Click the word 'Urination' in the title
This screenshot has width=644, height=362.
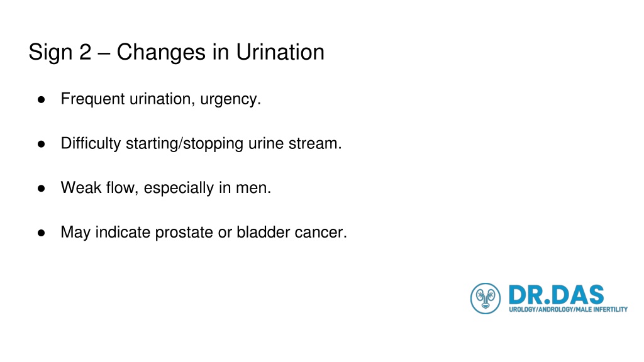click(280, 52)
